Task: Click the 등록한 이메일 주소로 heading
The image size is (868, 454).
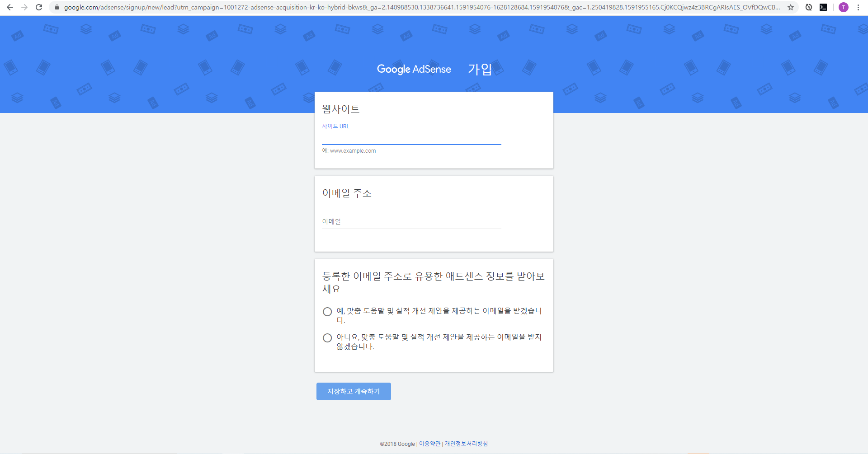Action: (434, 282)
